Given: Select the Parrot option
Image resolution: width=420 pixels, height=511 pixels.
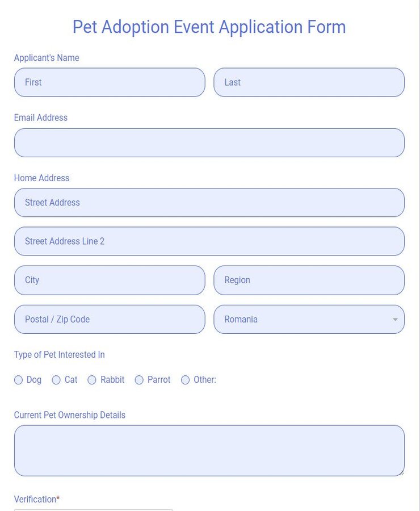Looking at the screenshot, I should (139, 380).
